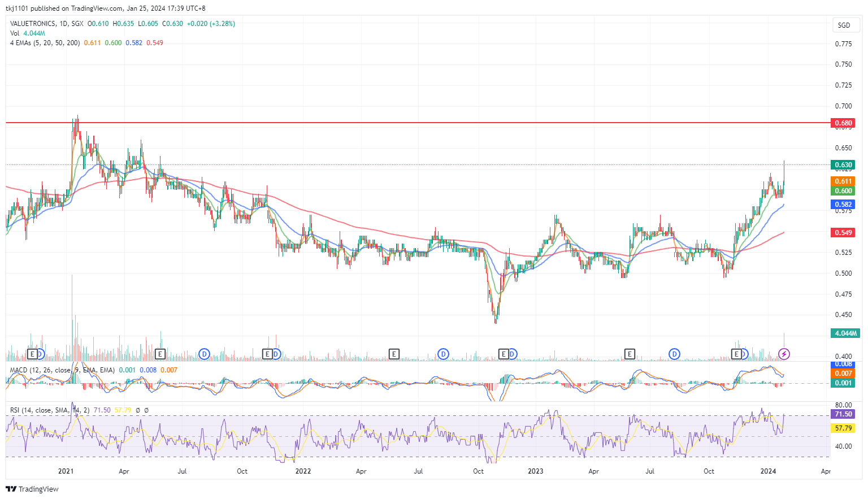The width and height of the screenshot is (868, 499).
Task: Click the 4.044M volume axis label
Action: [845, 333]
